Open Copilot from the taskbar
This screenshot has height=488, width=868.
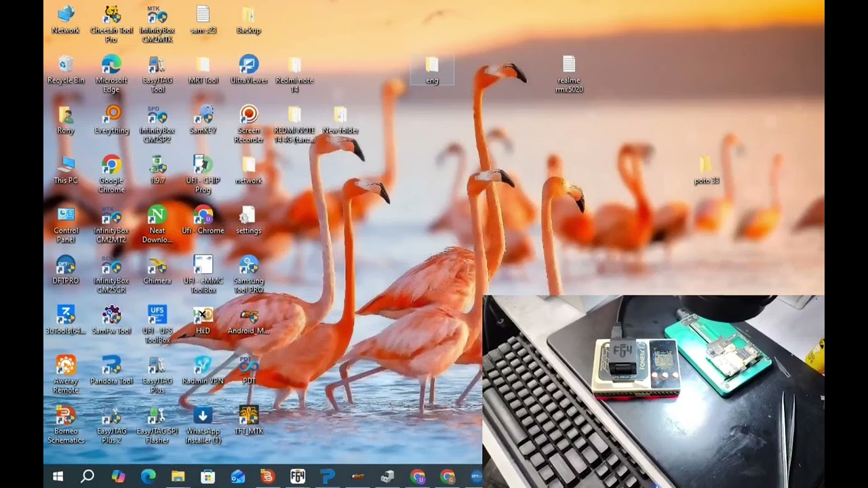tap(118, 476)
